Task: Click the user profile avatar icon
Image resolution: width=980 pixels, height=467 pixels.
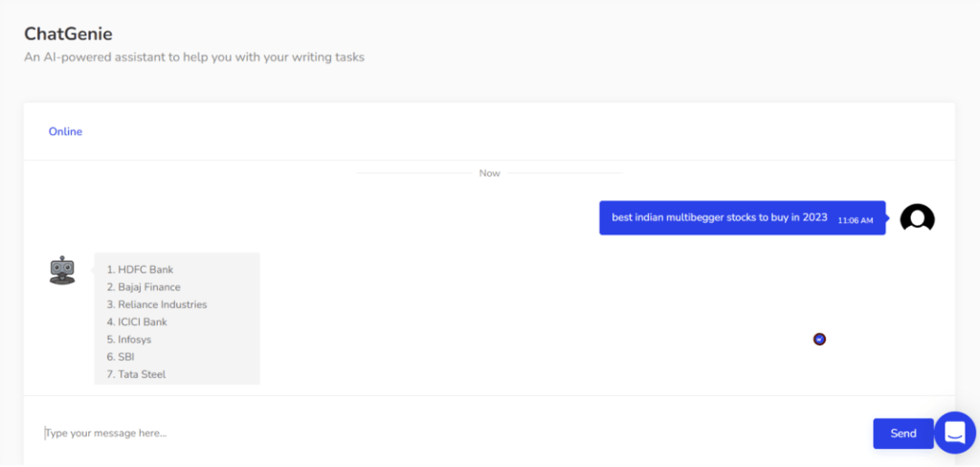Action: (917, 218)
